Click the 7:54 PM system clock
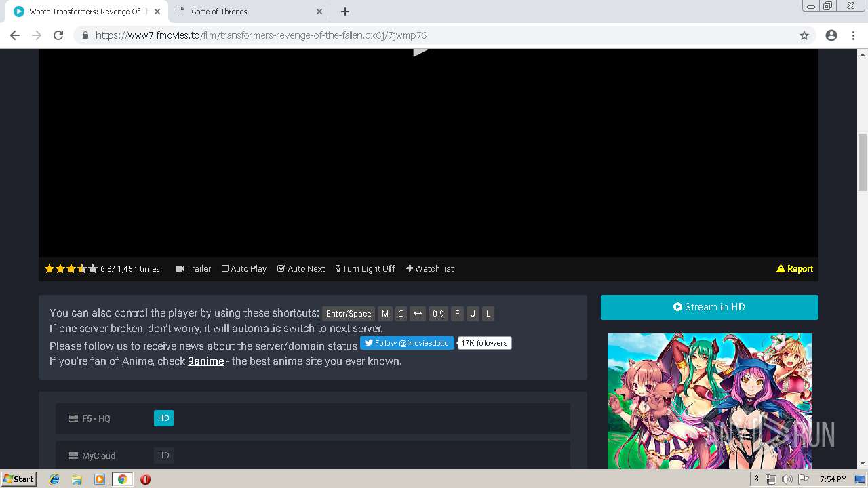Image resolution: width=868 pixels, height=488 pixels. tap(833, 479)
